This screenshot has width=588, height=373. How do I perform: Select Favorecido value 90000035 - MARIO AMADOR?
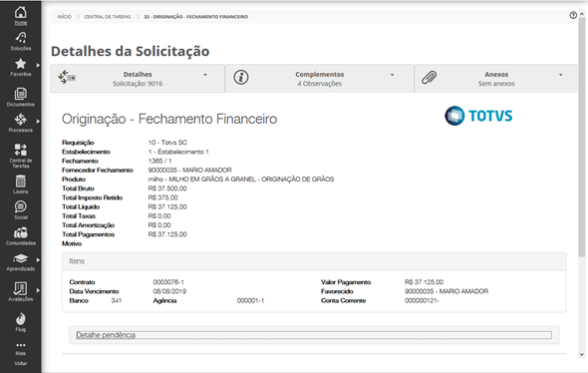pos(446,291)
